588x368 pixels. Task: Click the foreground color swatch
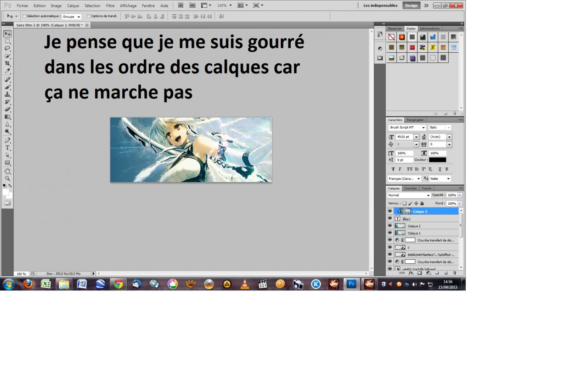6,192
